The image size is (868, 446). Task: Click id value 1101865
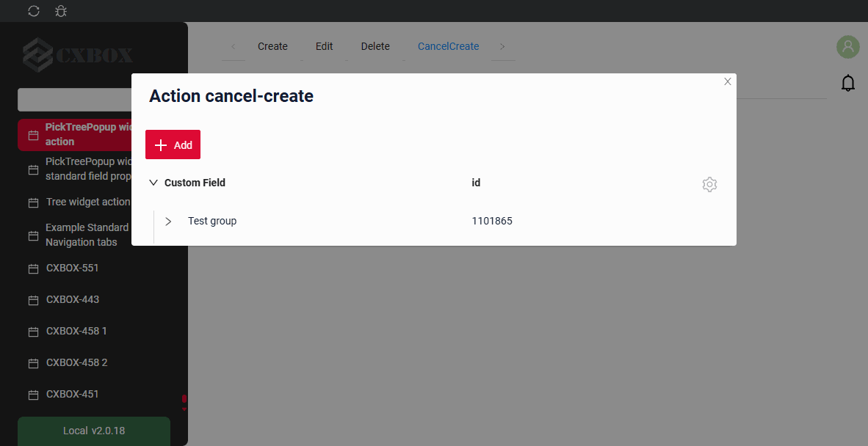pyautogui.click(x=492, y=221)
